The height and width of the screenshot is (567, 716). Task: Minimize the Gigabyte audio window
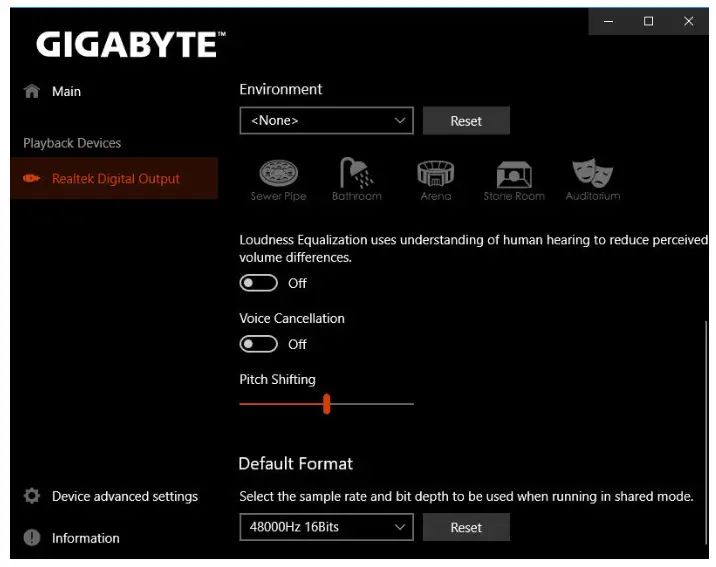coord(608,21)
